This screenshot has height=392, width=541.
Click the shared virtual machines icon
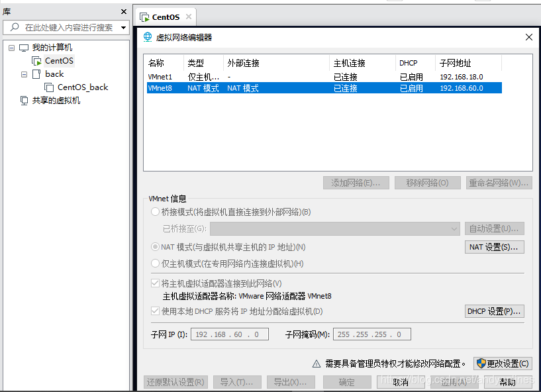coord(24,101)
